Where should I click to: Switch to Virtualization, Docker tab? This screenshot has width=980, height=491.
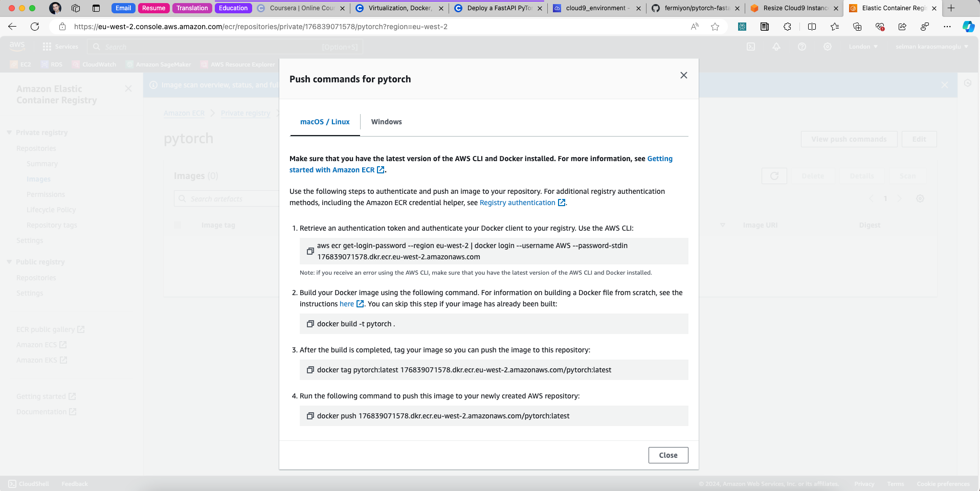399,8
